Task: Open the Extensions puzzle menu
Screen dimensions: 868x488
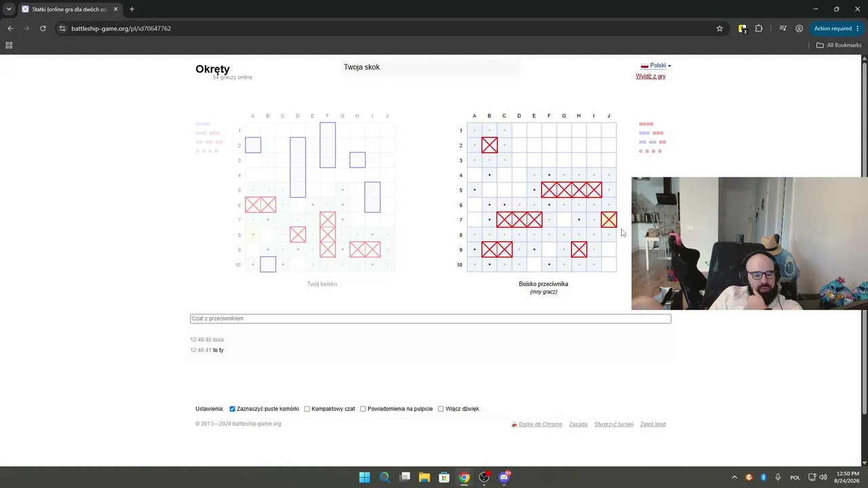Action: tap(759, 28)
